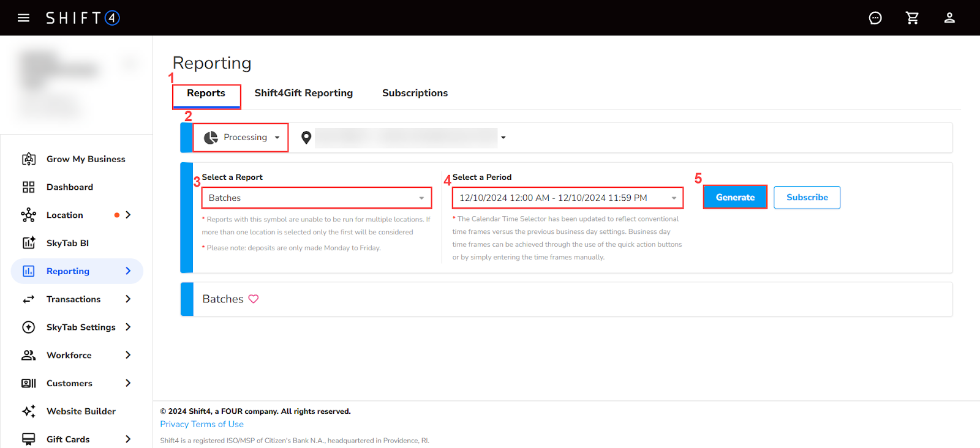Click the Generate button
980x448 pixels.
click(735, 197)
